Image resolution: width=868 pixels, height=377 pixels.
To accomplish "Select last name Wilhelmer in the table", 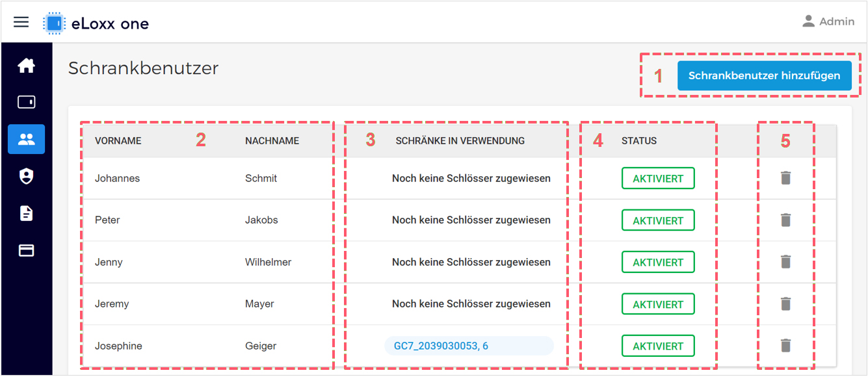I will [268, 262].
